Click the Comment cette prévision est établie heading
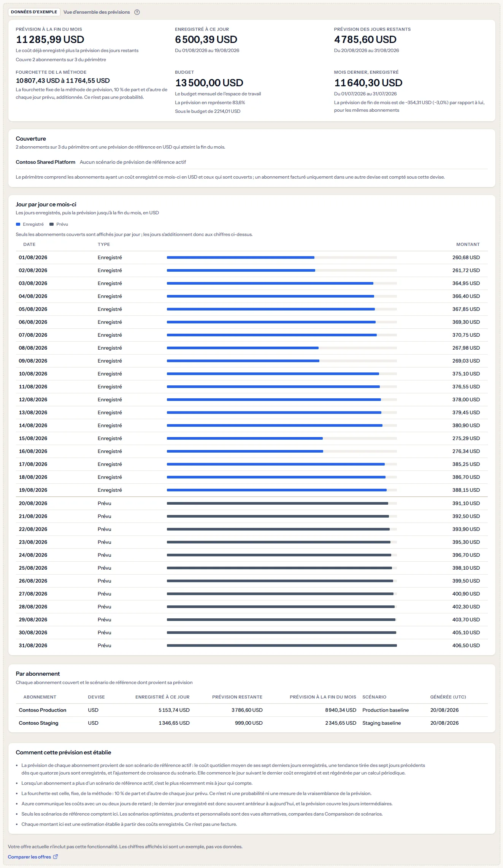This screenshot has width=503, height=868. [x=63, y=752]
